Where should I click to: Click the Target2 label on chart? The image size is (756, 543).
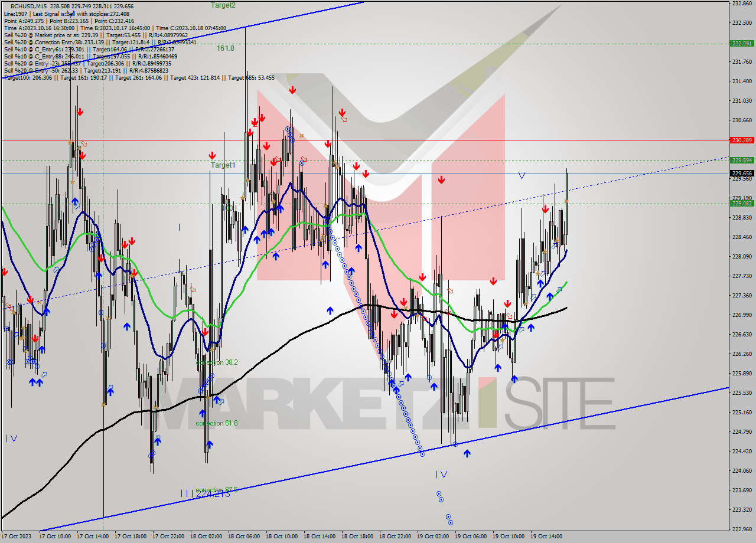click(x=223, y=5)
